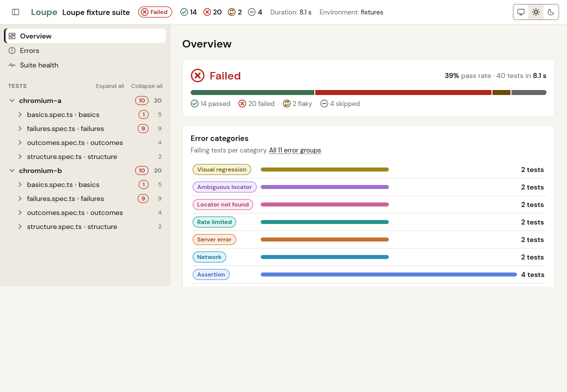Open the Suite health page

tap(85, 65)
